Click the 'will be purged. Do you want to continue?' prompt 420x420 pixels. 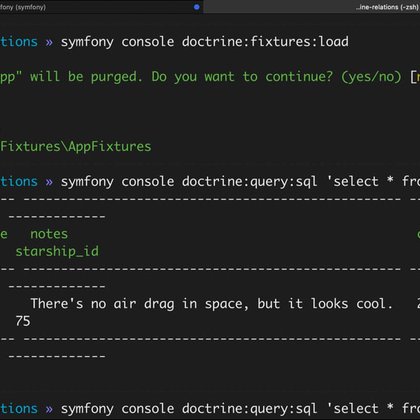(x=181, y=77)
